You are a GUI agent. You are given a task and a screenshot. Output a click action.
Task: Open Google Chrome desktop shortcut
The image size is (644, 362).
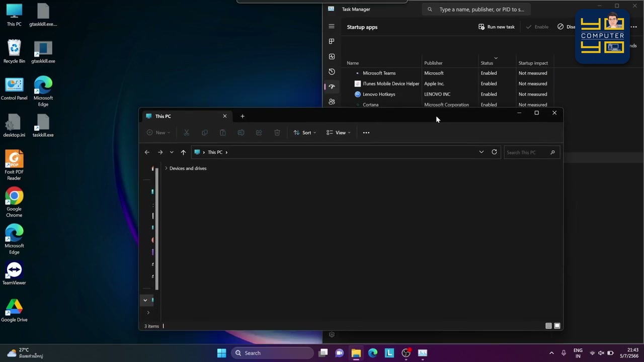[x=14, y=203]
